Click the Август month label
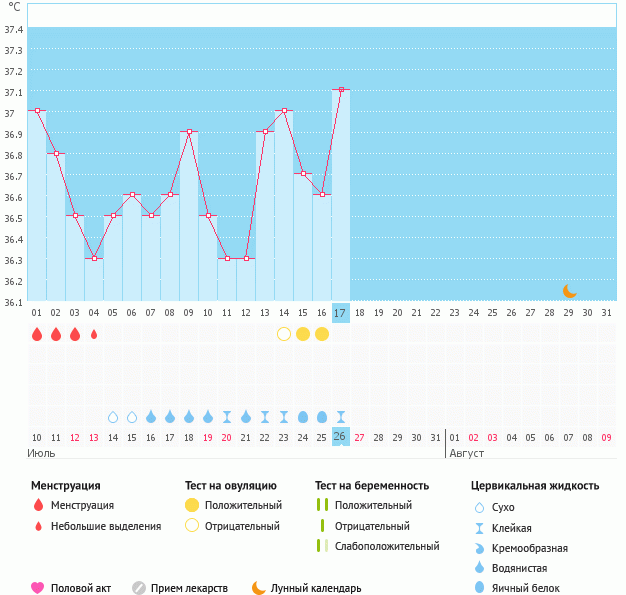Screen dimensions: 626x595 coord(466,453)
